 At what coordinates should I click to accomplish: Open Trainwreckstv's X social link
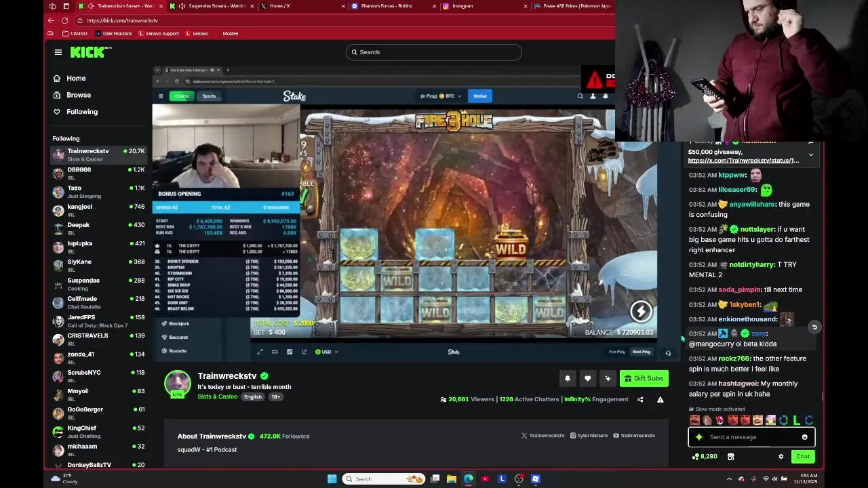tap(542, 436)
